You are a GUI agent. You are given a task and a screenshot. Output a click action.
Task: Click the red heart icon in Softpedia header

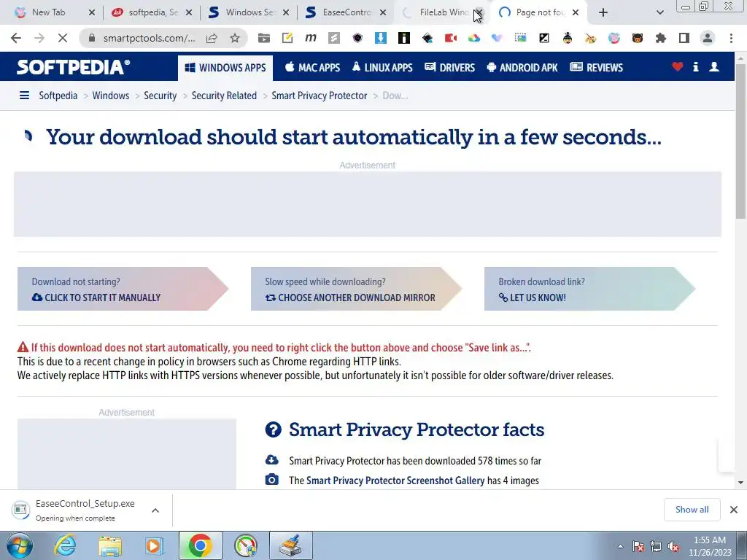tap(678, 67)
